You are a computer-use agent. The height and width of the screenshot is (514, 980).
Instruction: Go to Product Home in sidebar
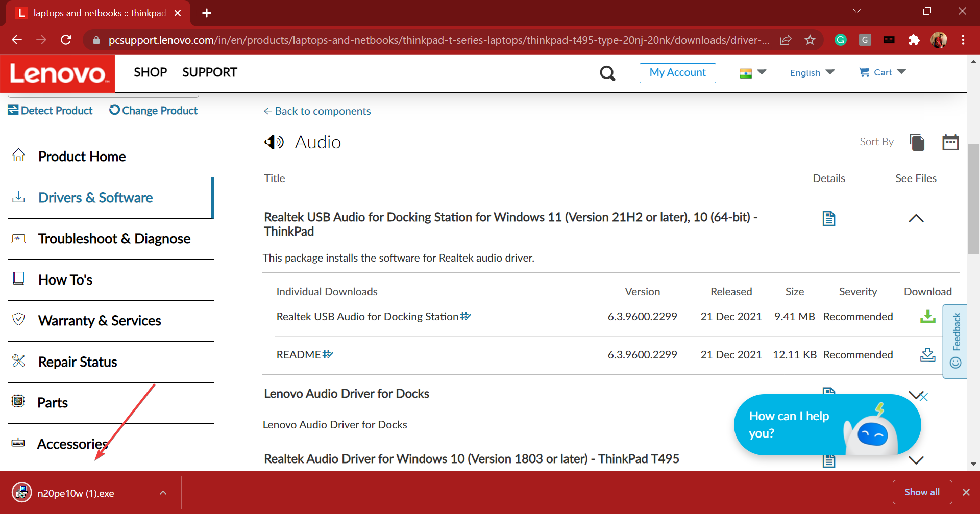point(111,157)
